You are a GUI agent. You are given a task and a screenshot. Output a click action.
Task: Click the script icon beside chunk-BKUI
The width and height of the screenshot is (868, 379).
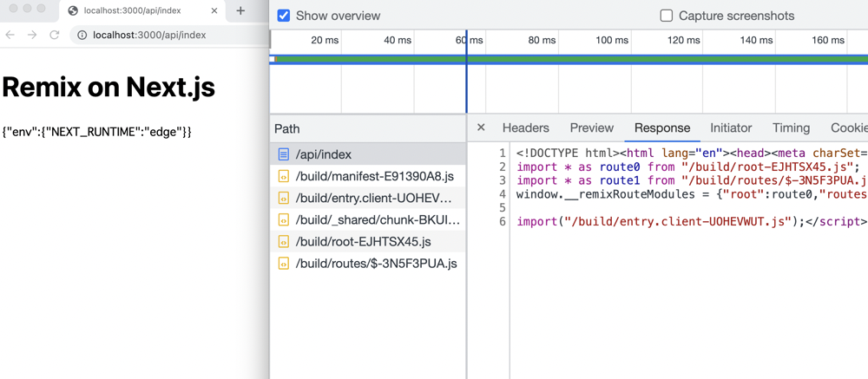[x=284, y=220]
